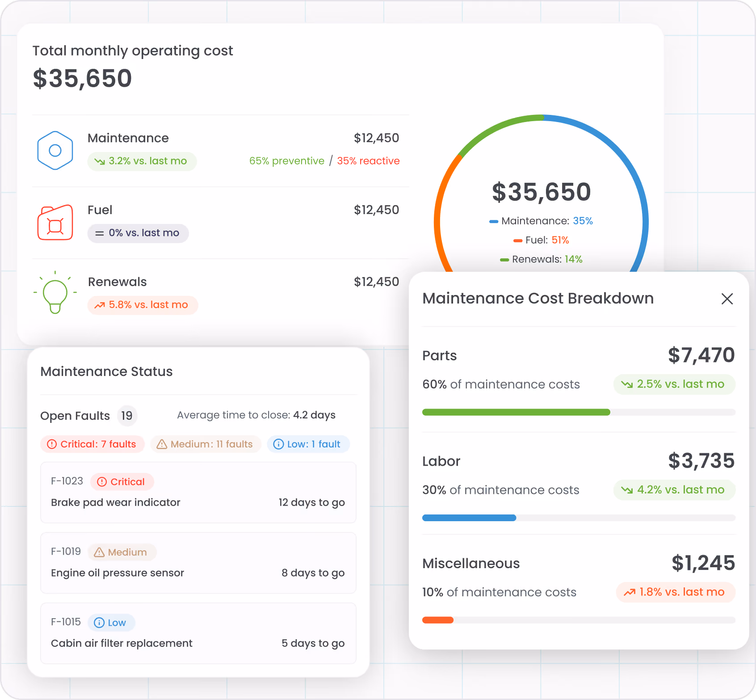Click the Maintenance: 35% legend label
Screen dimensions: 756x700
(x=547, y=221)
